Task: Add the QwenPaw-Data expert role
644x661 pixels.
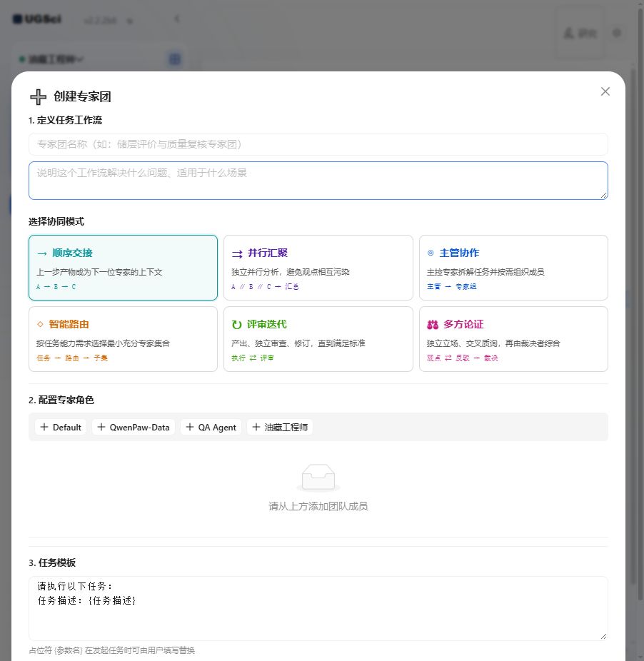Action: tap(134, 427)
